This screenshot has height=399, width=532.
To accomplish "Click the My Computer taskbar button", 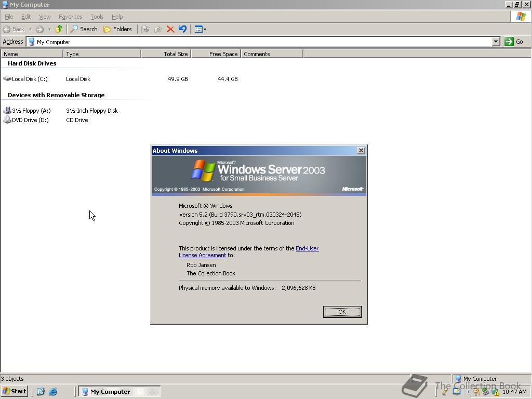I will pyautogui.click(x=119, y=392).
